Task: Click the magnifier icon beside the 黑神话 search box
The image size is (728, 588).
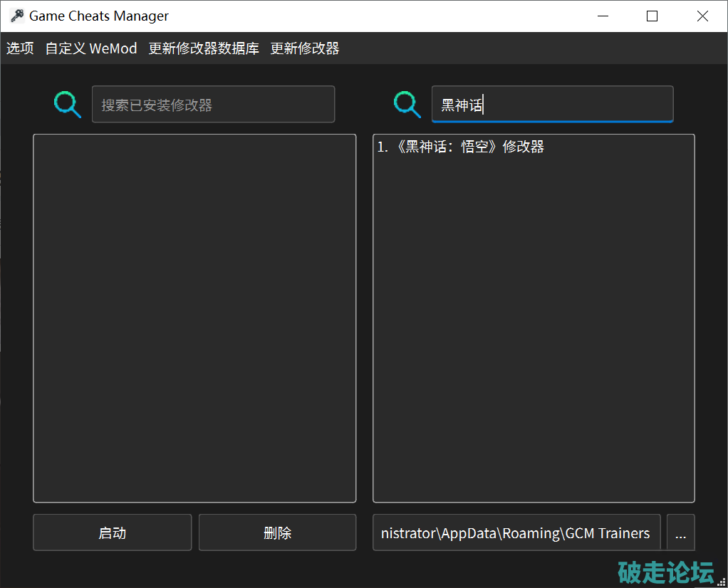Action: [x=407, y=105]
